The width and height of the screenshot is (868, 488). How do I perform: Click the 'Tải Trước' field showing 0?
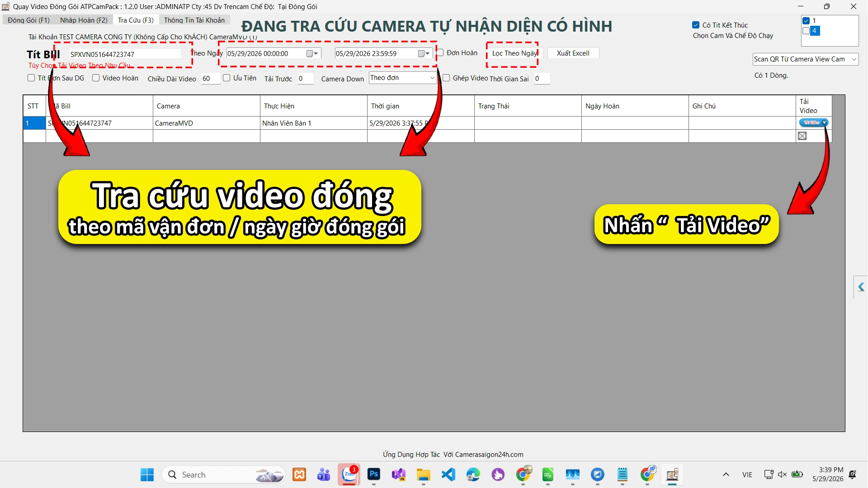(306, 78)
